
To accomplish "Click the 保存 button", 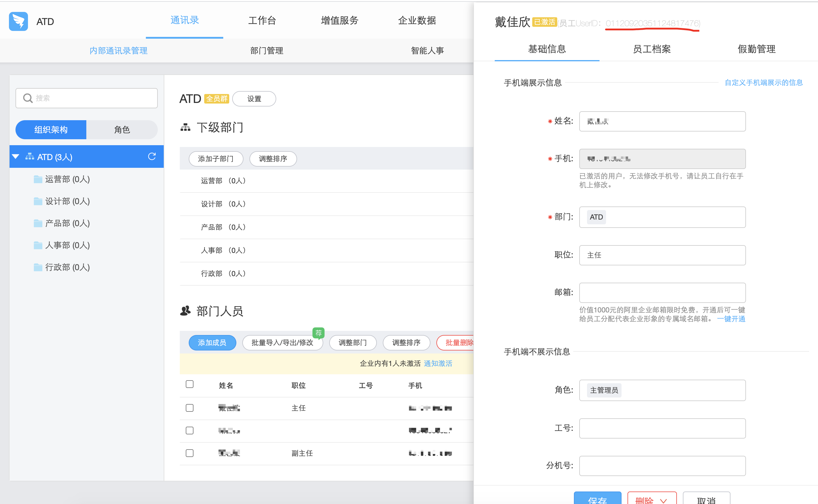I will (x=597, y=498).
